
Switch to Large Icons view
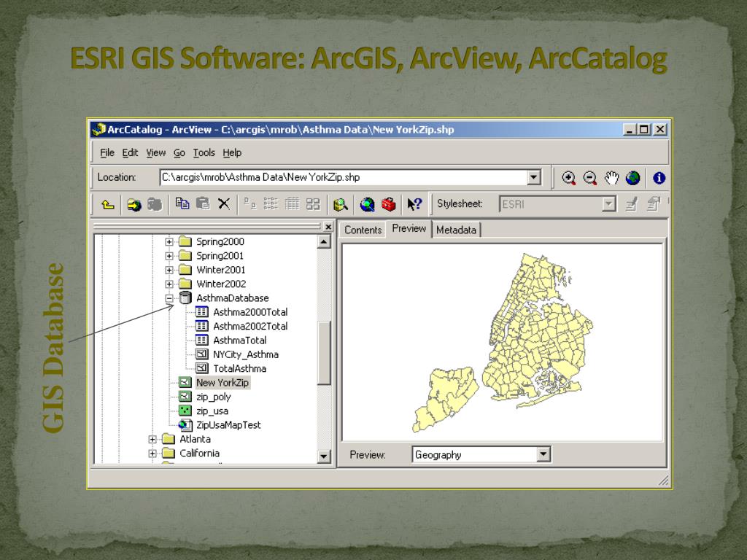[250, 204]
